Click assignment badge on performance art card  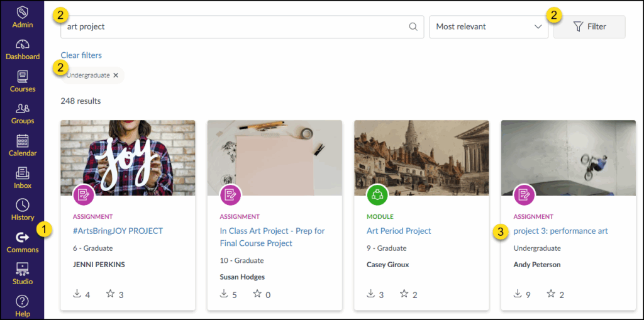click(x=525, y=195)
